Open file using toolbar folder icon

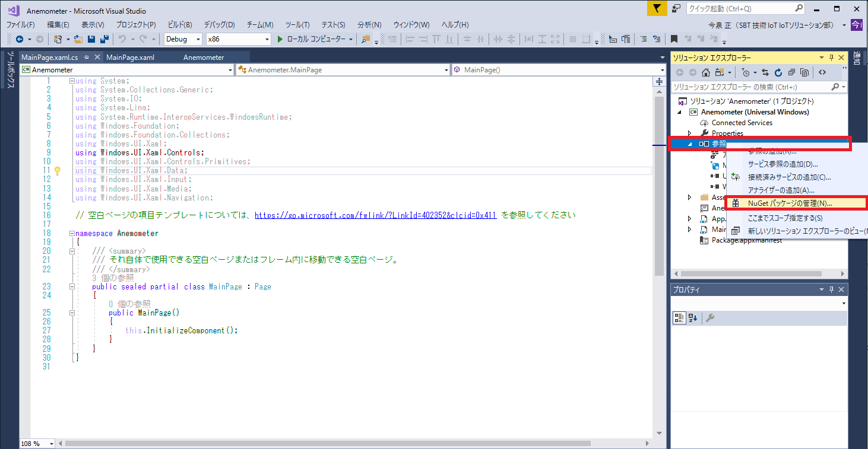(x=78, y=39)
